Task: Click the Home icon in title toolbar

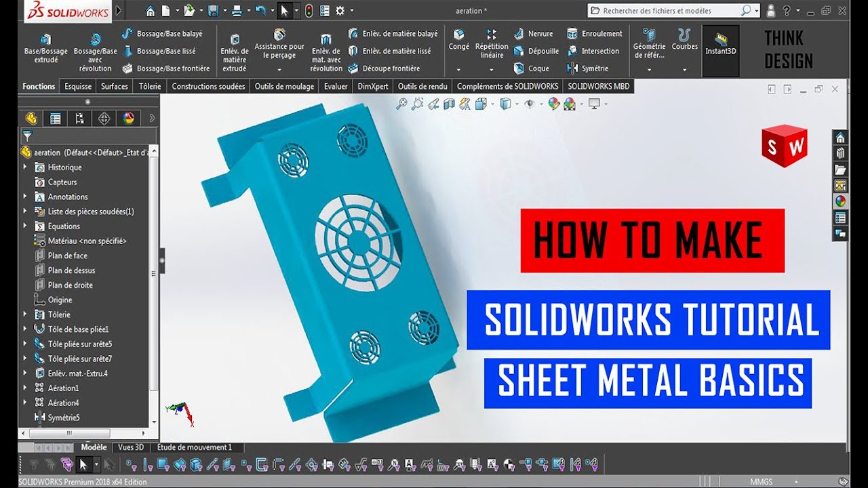Action: (151, 11)
